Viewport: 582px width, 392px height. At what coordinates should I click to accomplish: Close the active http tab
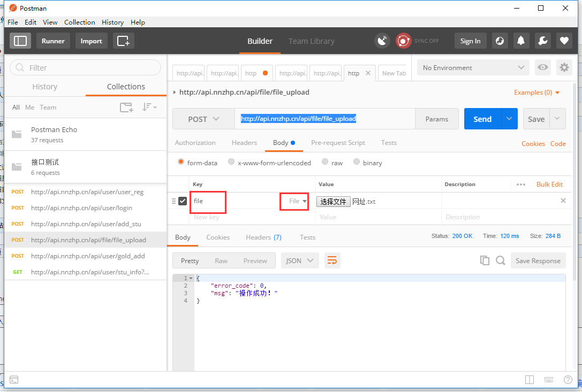(368, 73)
